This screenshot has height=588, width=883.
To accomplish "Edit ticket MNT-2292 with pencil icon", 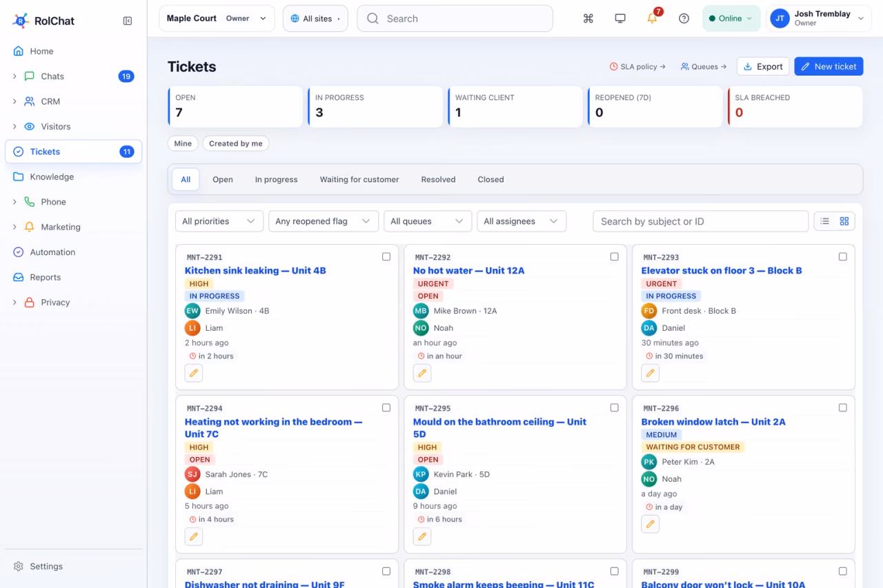I will pos(422,373).
